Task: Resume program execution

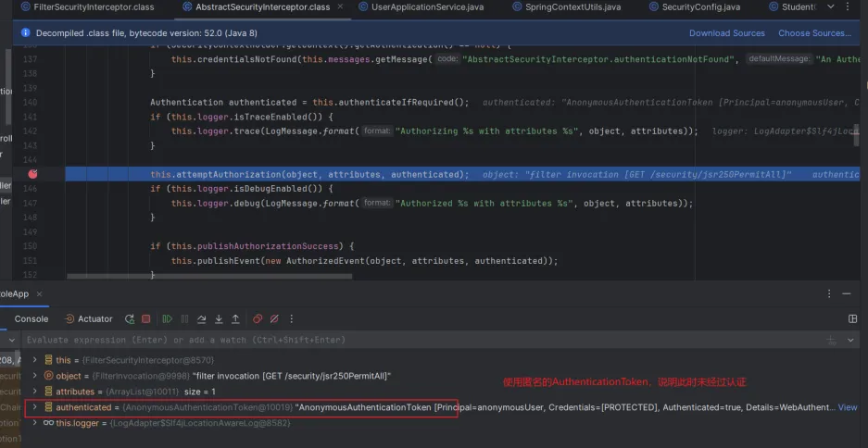Action: pyautogui.click(x=168, y=319)
